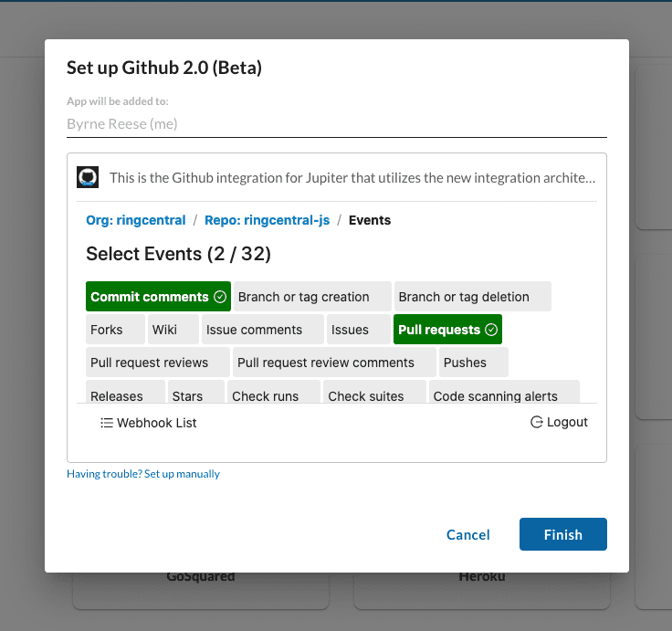Select the Issues event chip
Image resolution: width=672 pixels, height=631 pixels.
358,330
